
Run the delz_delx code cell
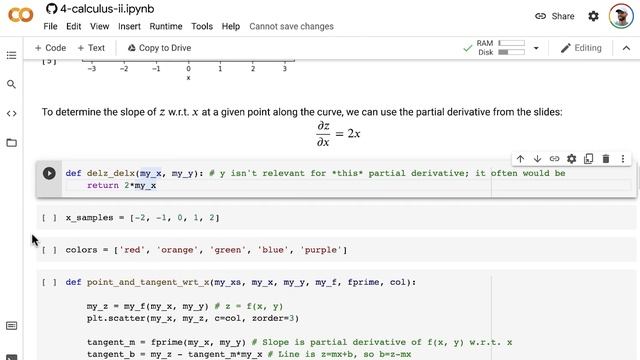[49, 173]
